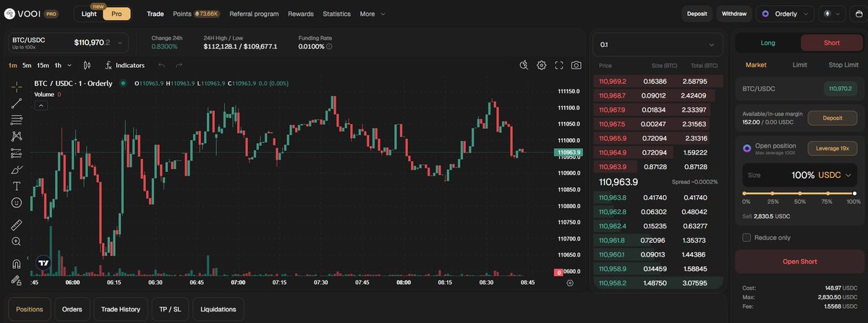
Task: Collapse the drawing toolbar arrow
Action: [x=27, y=259]
